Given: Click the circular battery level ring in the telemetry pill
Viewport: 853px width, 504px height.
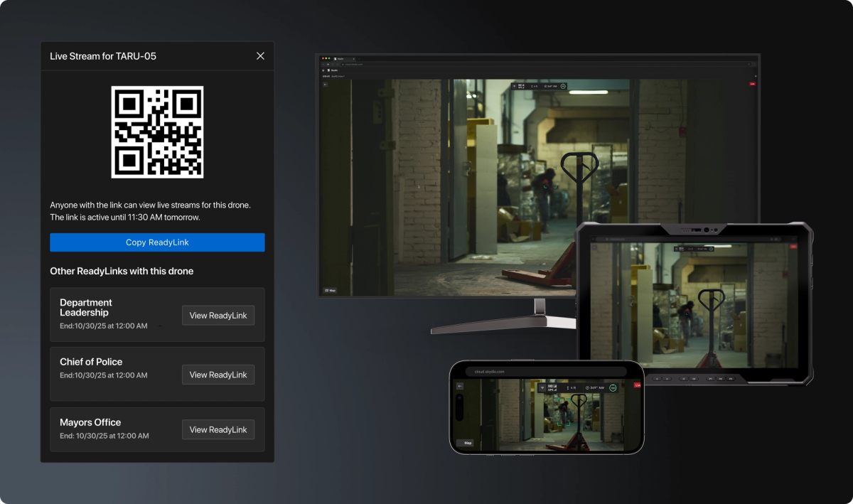Looking at the screenshot, I should pos(563,86).
